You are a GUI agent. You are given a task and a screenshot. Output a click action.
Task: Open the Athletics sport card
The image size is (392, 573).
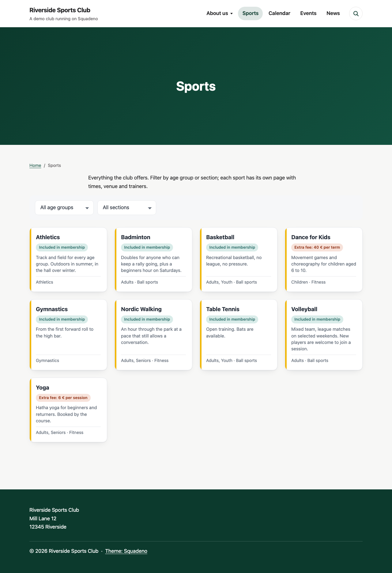(x=68, y=259)
